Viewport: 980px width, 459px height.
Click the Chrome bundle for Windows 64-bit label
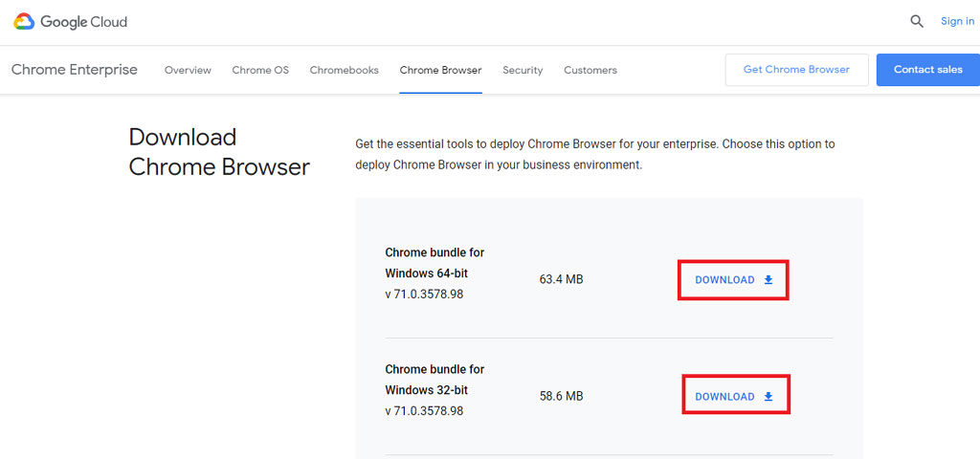point(434,263)
